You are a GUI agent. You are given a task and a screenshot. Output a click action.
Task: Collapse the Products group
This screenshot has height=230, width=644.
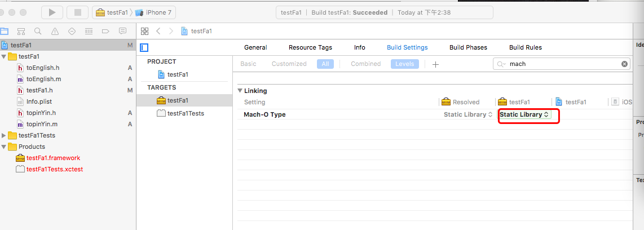coord(4,147)
